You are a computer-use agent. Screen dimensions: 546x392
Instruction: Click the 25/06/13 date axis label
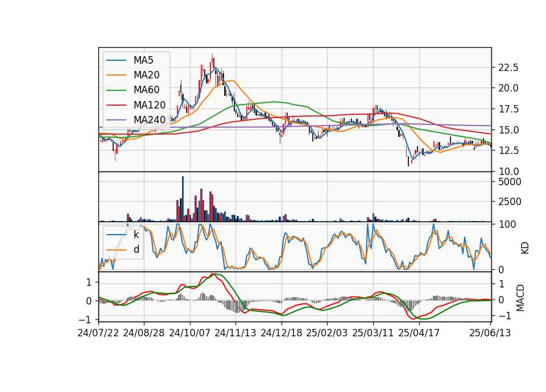(x=490, y=333)
